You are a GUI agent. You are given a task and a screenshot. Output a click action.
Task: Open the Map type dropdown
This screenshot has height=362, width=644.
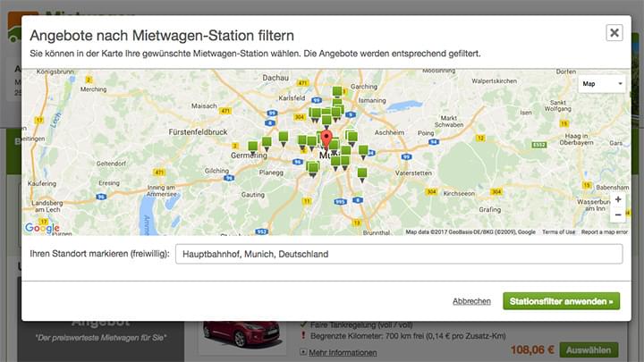[602, 84]
